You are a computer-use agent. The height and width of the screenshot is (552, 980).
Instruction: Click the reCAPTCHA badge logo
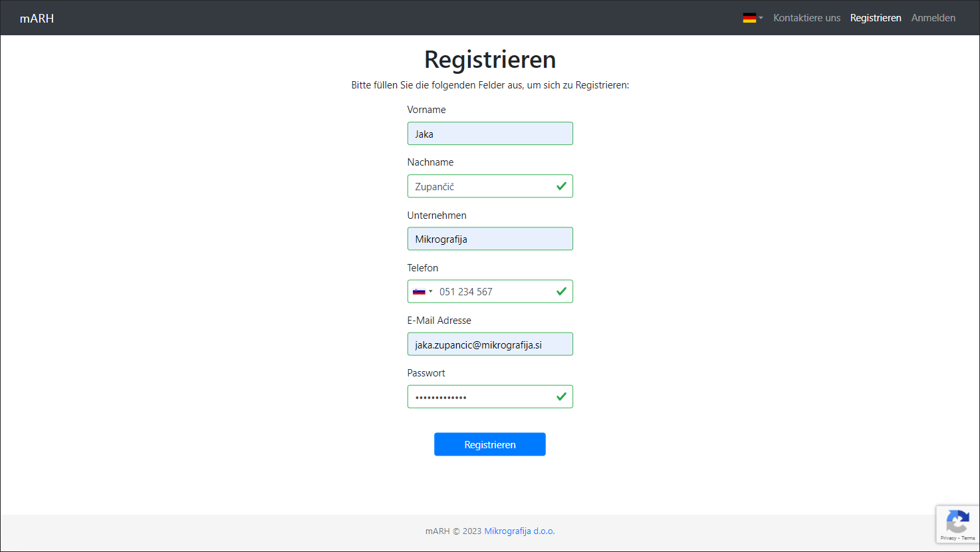957,521
